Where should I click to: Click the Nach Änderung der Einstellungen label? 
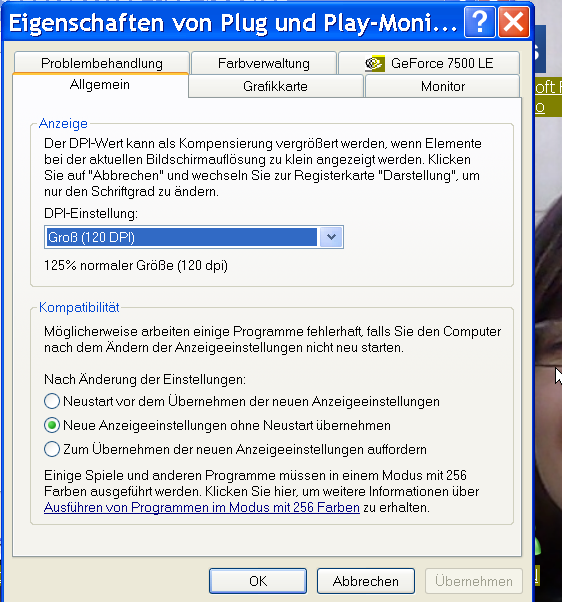tap(145, 379)
